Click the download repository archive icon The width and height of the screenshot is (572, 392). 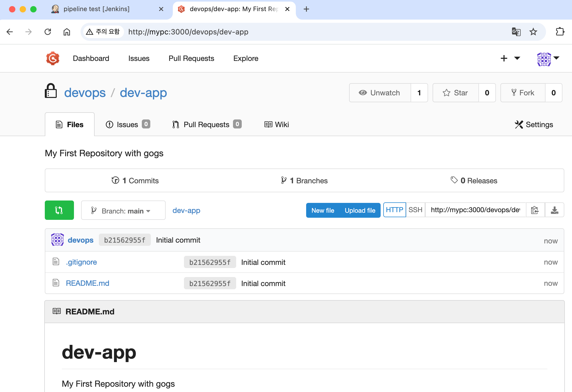(x=554, y=210)
